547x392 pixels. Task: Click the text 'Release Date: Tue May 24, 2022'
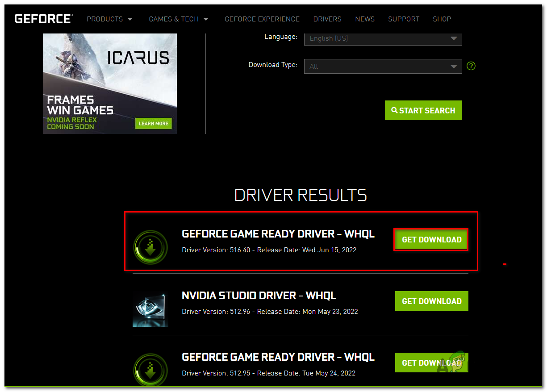pos(306,373)
